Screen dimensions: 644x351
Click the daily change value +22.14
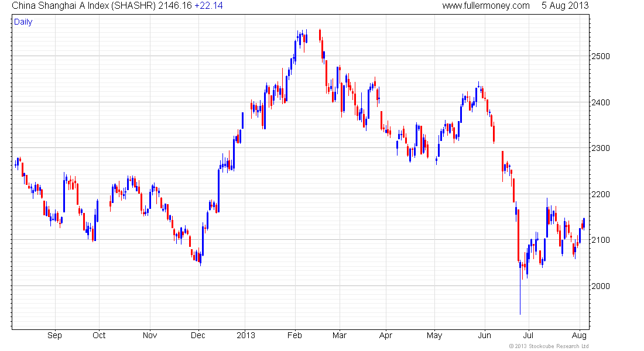(208, 6)
